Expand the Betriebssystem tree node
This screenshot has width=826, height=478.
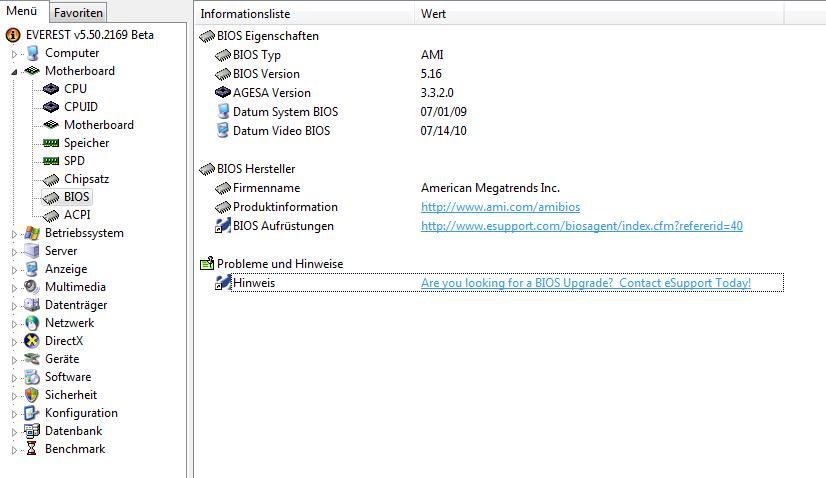click(x=14, y=234)
